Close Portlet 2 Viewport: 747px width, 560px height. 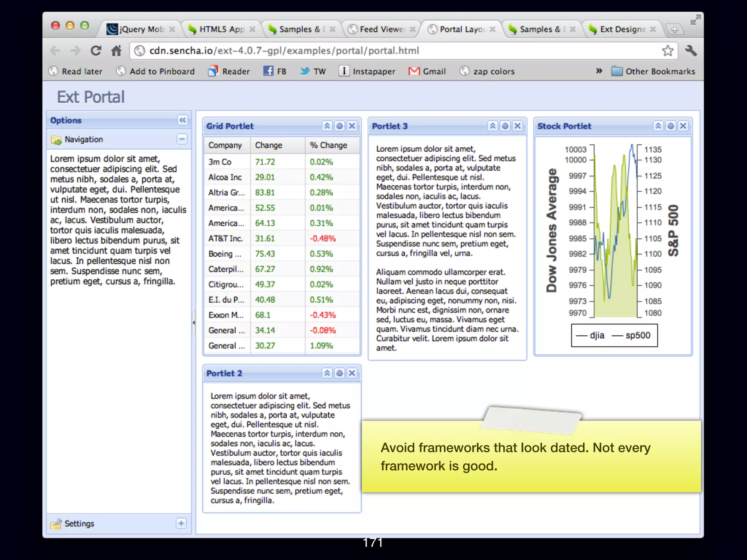coord(352,373)
